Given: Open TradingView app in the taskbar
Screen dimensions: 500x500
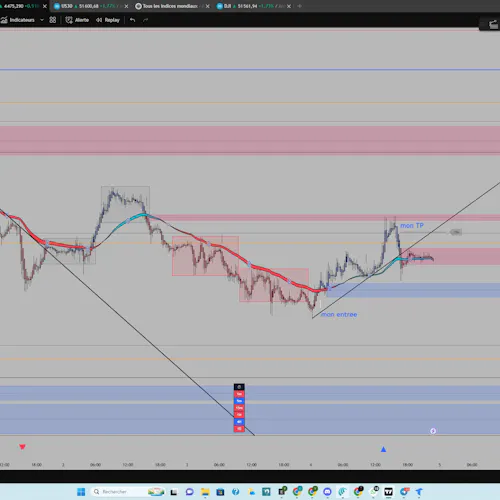Looking at the screenshot, I should coord(388,492).
